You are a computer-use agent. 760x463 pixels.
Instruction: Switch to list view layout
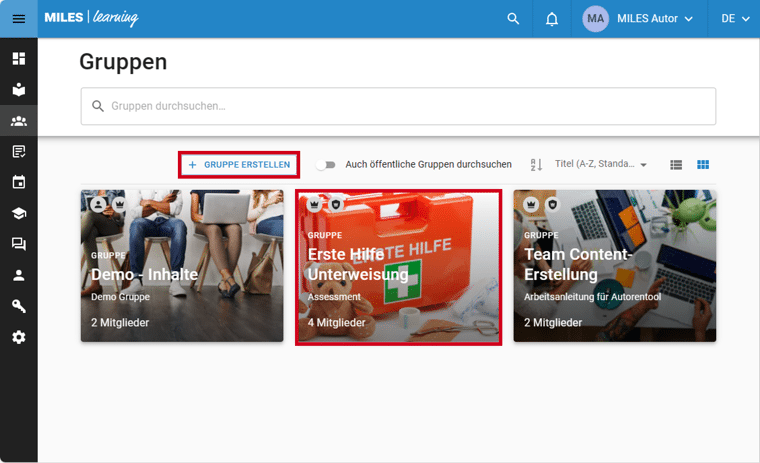676,165
